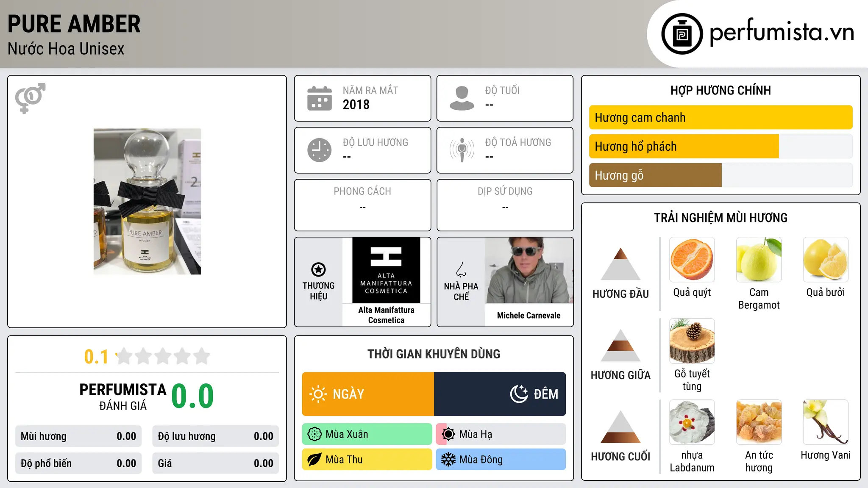Click the Perfumista Đánh giá label
The height and width of the screenshot is (488, 868).
(x=123, y=396)
